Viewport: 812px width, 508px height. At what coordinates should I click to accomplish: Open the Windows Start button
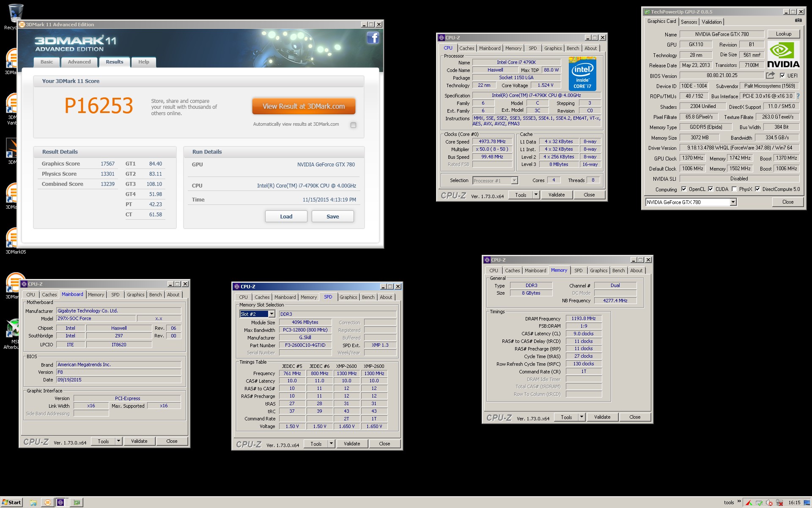pyautogui.click(x=11, y=502)
